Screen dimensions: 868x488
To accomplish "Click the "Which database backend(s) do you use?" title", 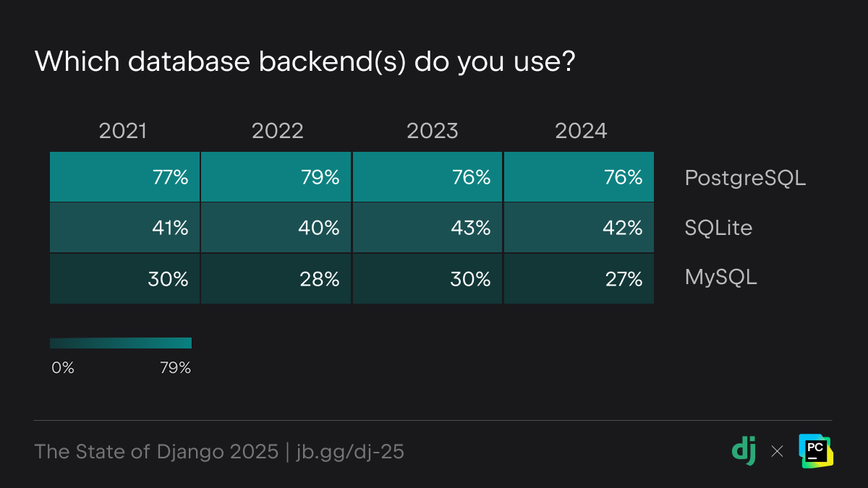I will pyautogui.click(x=305, y=62).
